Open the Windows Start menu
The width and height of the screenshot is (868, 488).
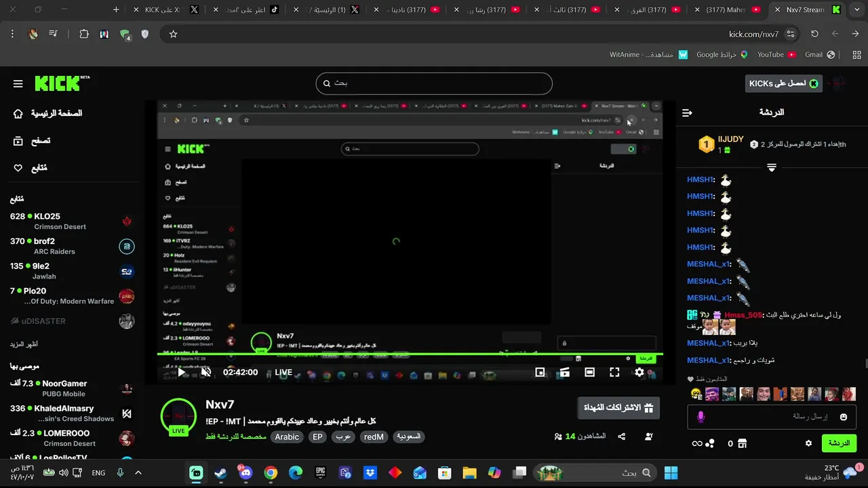(671, 473)
